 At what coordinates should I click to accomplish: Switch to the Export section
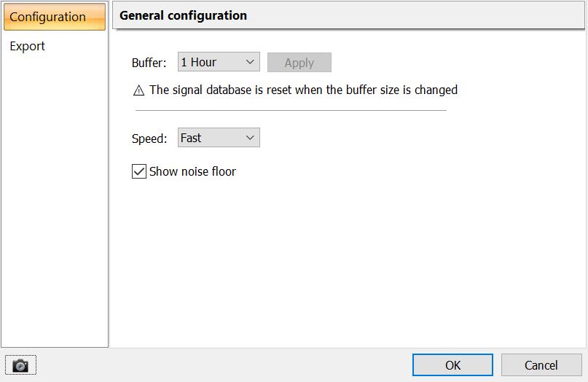pos(28,46)
